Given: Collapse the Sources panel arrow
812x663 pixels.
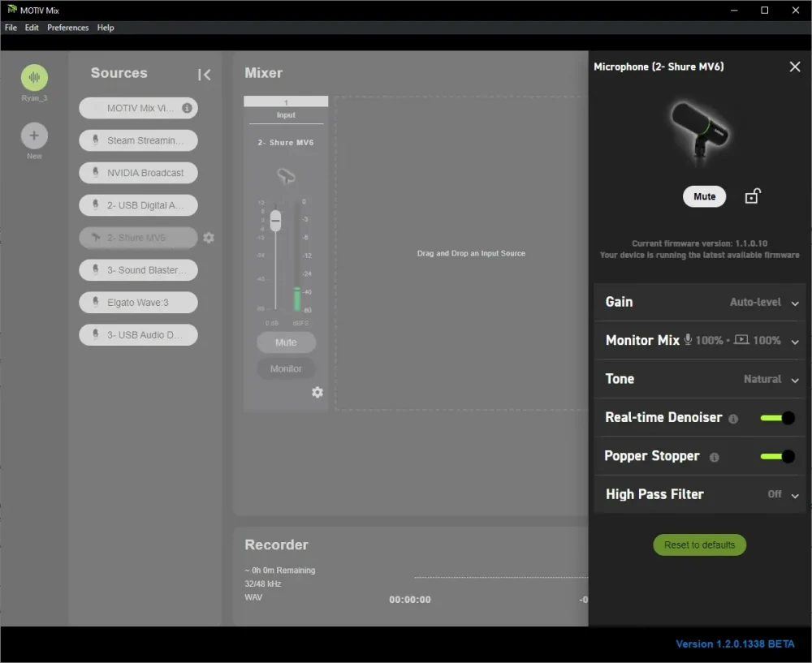Looking at the screenshot, I should tap(204, 75).
